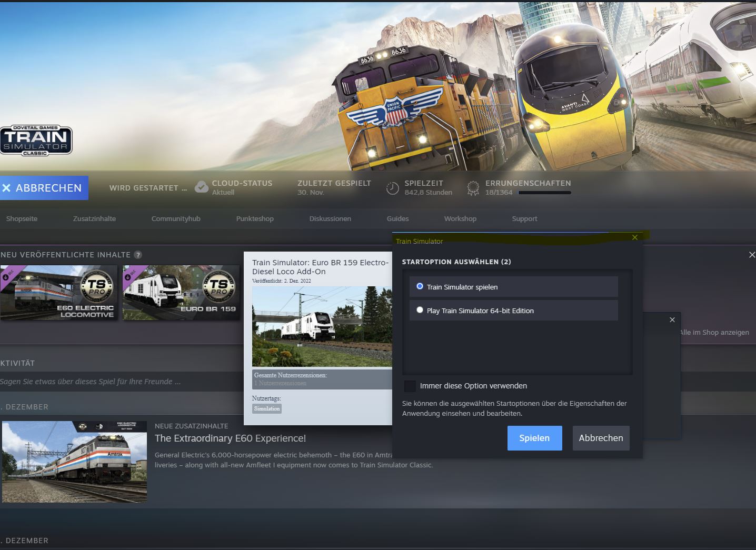Click the Errungenschaften progress bar
Screen dimensions: 756x550
(x=544, y=193)
